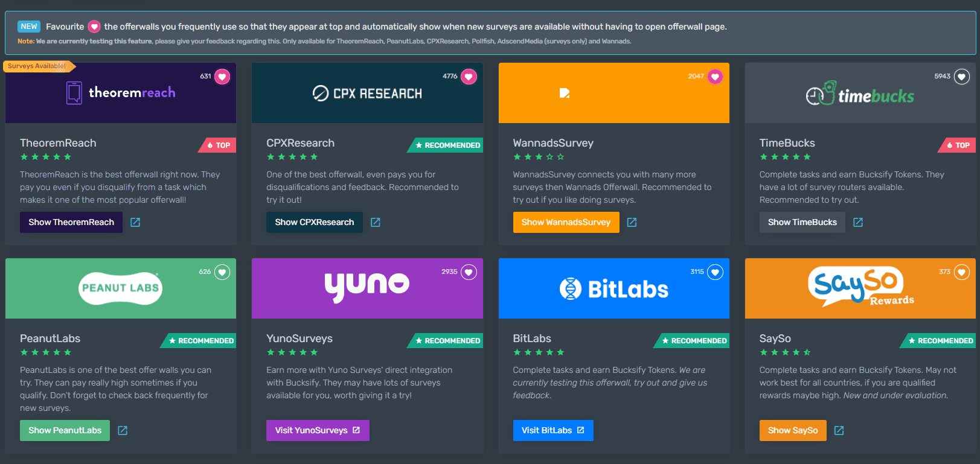Click the Show TimeBucks button

click(x=802, y=222)
